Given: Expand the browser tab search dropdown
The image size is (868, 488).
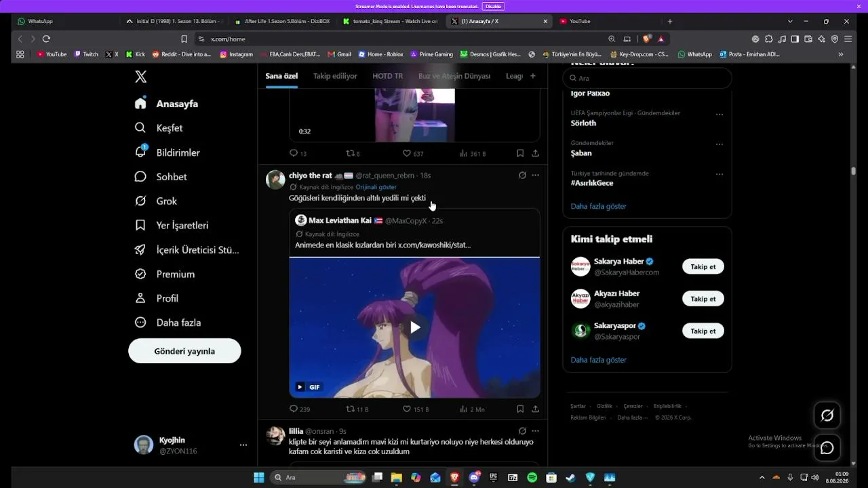Looking at the screenshot, I should 790,22.
